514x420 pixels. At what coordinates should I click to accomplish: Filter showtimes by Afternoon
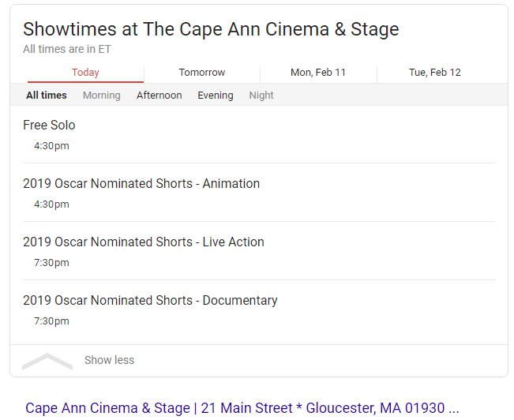[x=159, y=96]
